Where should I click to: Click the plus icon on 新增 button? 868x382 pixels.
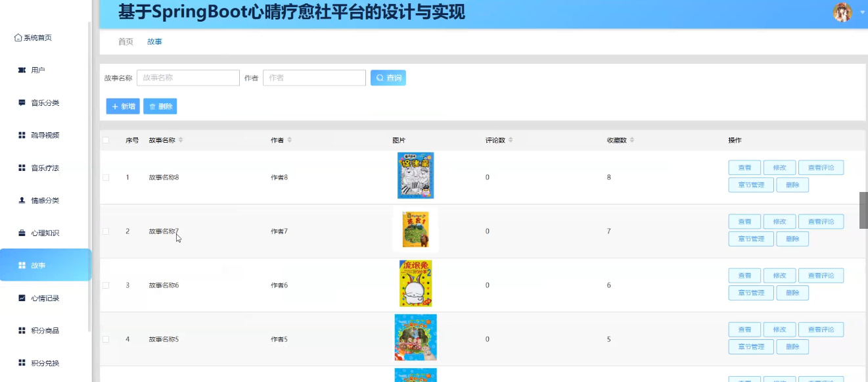[x=115, y=106]
